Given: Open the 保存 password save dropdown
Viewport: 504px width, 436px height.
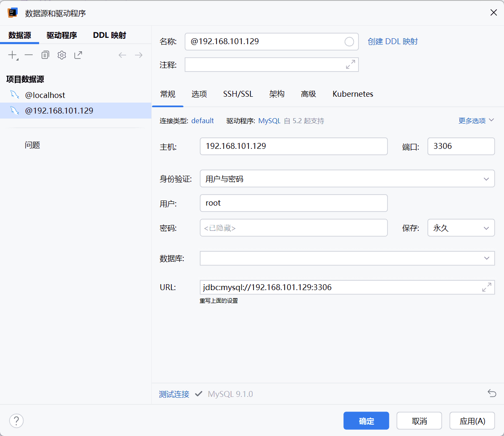Looking at the screenshot, I should point(461,228).
